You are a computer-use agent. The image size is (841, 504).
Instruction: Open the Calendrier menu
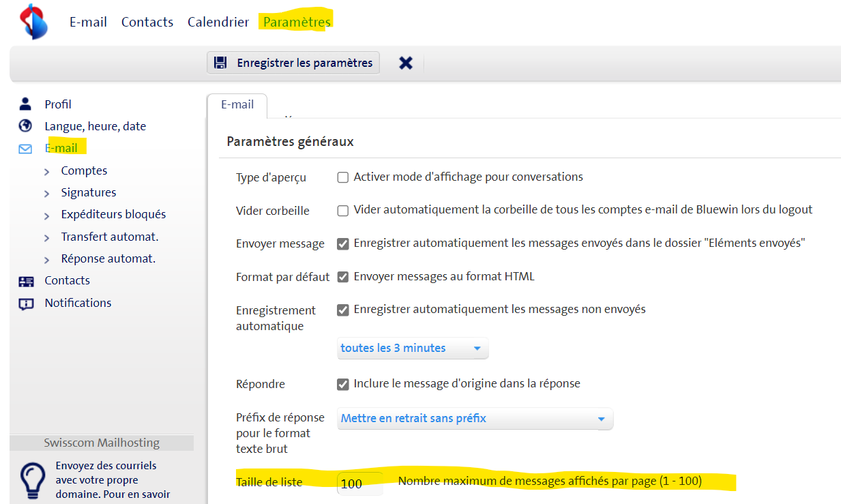(x=218, y=22)
